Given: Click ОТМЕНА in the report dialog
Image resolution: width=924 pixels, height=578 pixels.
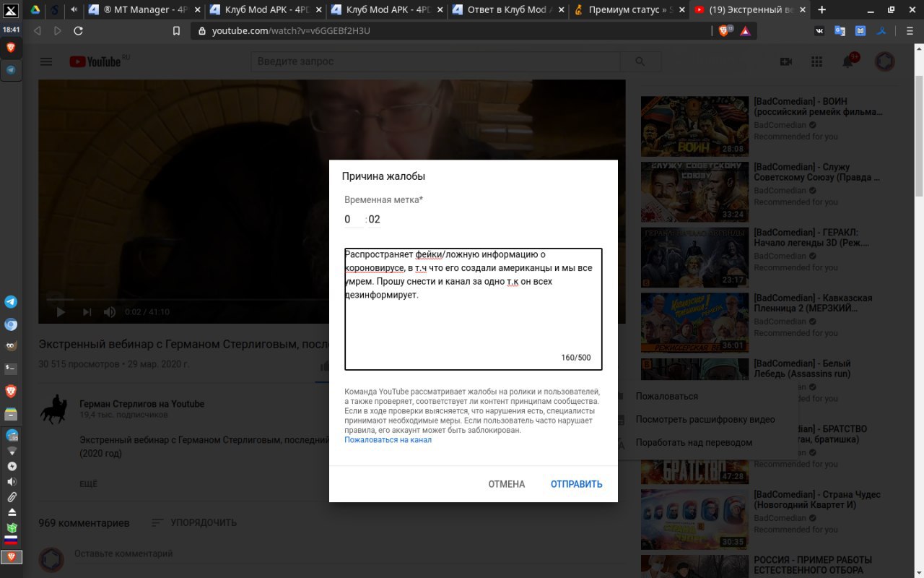Looking at the screenshot, I should point(506,484).
